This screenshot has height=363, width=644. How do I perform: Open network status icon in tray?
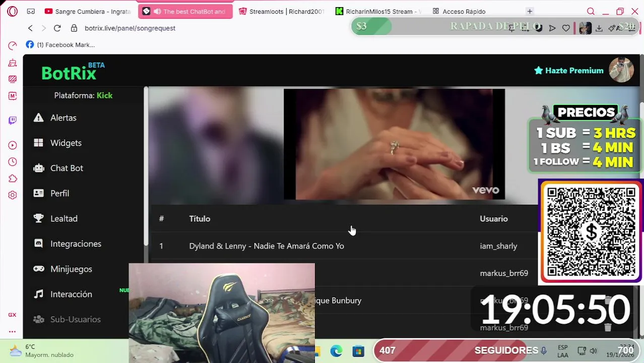point(582,351)
